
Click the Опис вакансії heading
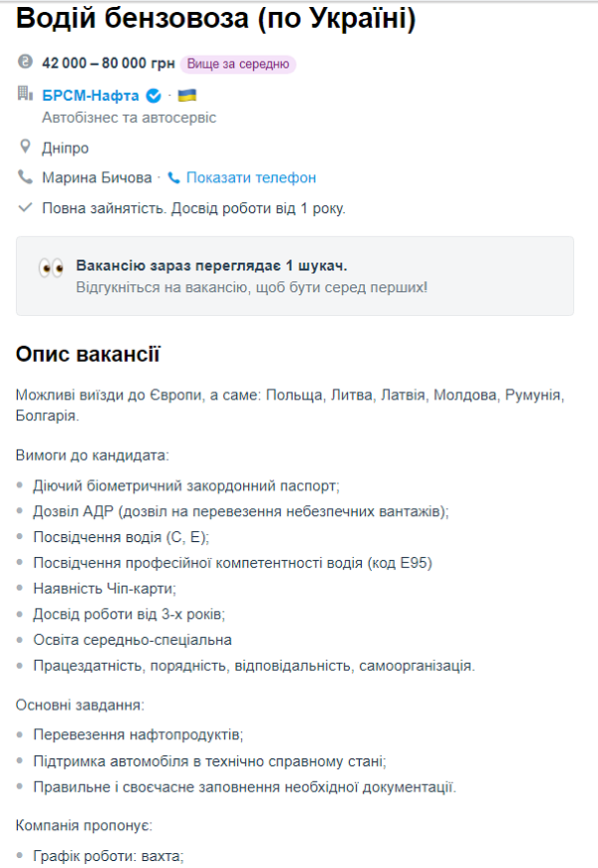point(88,355)
